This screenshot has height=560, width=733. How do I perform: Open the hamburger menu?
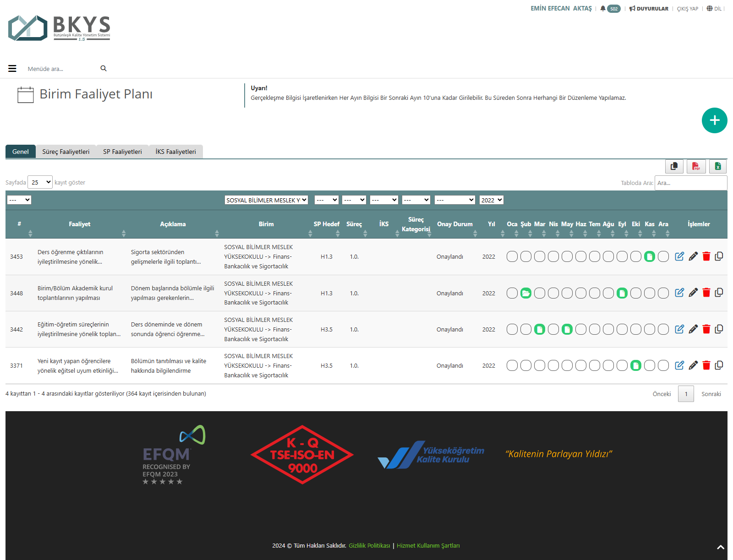tap(12, 69)
